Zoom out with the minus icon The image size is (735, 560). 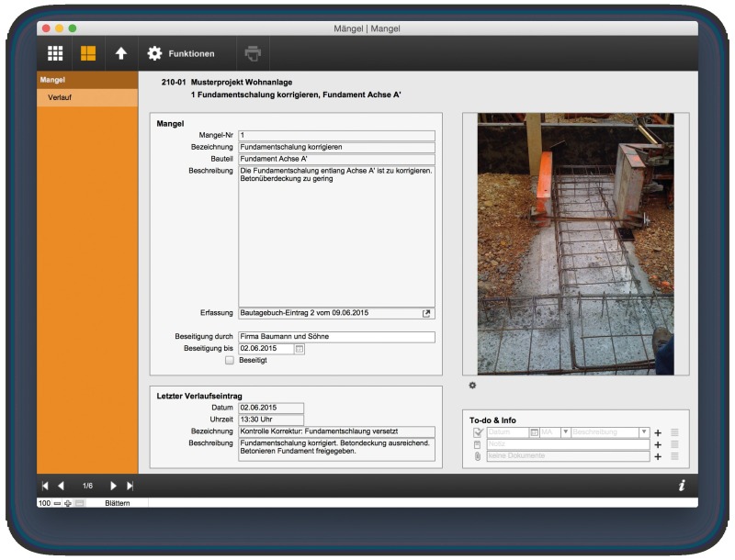(x=57, y=503)
